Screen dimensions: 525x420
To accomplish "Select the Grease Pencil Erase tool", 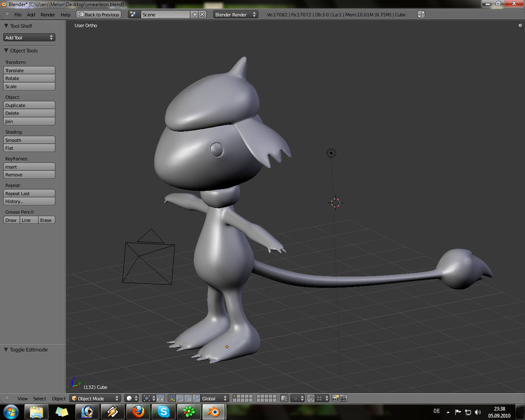I will click(x=47, y=220).
